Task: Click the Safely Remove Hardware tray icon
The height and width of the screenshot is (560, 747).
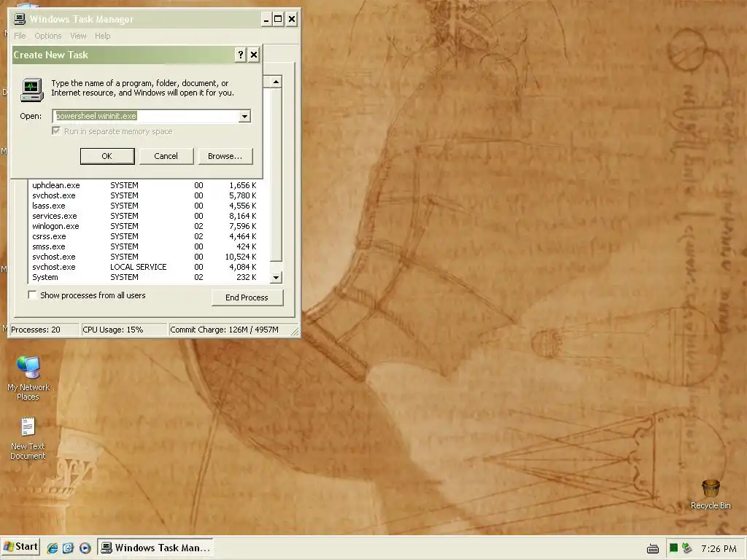Action: (x=686, y=548)
